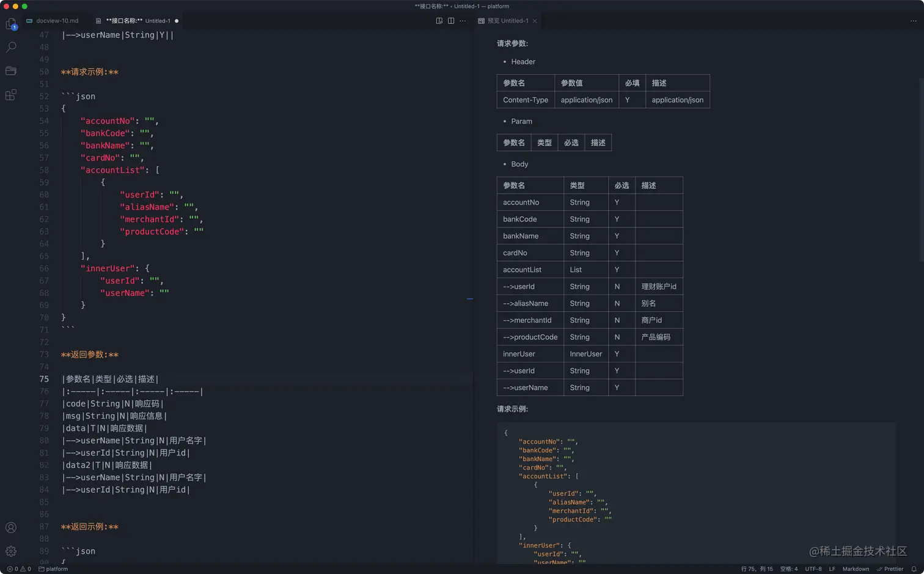Click Header bullet item in preview

pos(523,62)
